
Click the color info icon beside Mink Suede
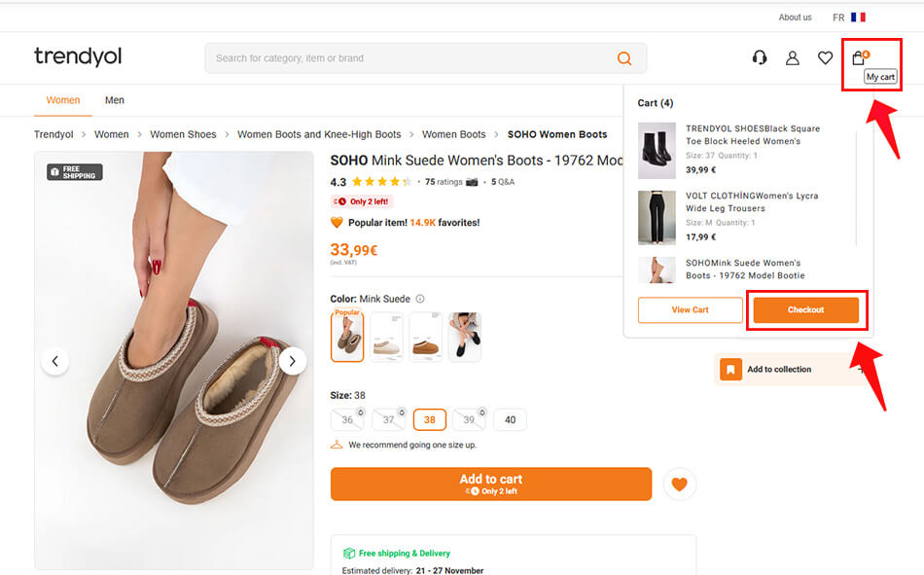tap(420, 300)
